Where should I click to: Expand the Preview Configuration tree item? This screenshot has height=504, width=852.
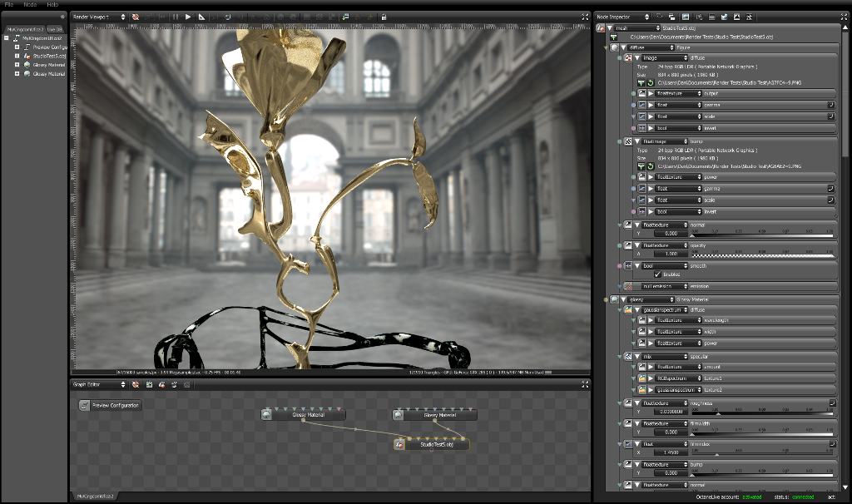click(17, 47)
